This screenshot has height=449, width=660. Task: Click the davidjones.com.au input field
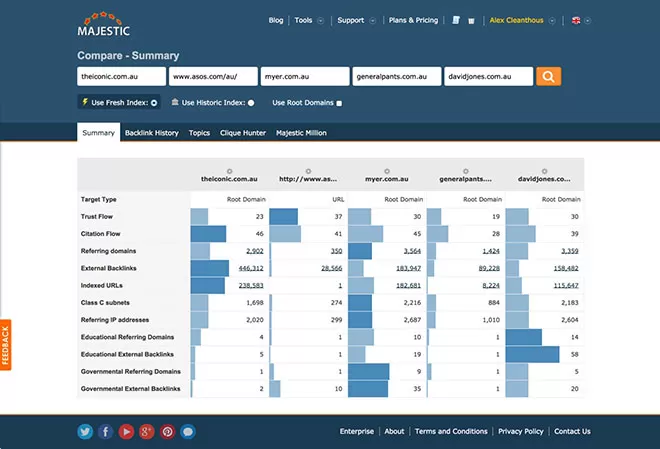pyautogui.click(x=488, y=76)
